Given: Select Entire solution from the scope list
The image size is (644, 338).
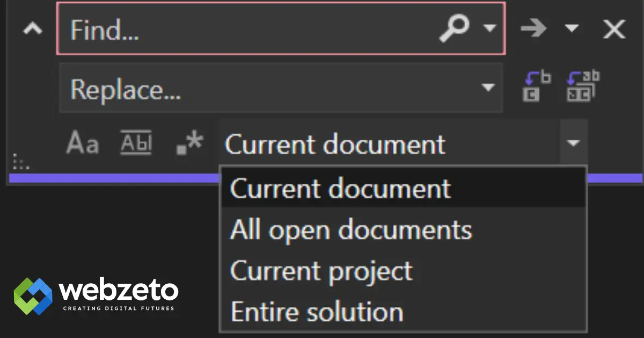Looking at the screenshot, I should pyautogui.click(x=316, y=311).
